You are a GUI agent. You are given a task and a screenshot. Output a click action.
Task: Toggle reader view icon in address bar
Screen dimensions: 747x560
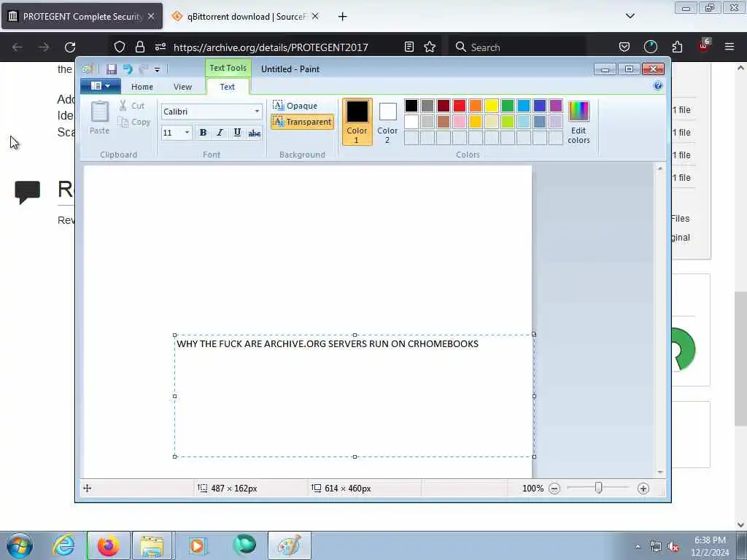point(409,47)
